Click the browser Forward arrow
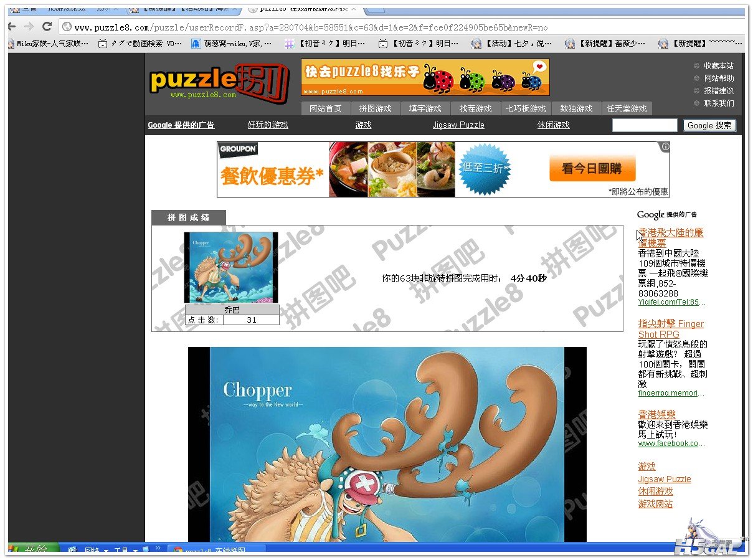Viewport: 753px width, 560px height. click(29, 27)
